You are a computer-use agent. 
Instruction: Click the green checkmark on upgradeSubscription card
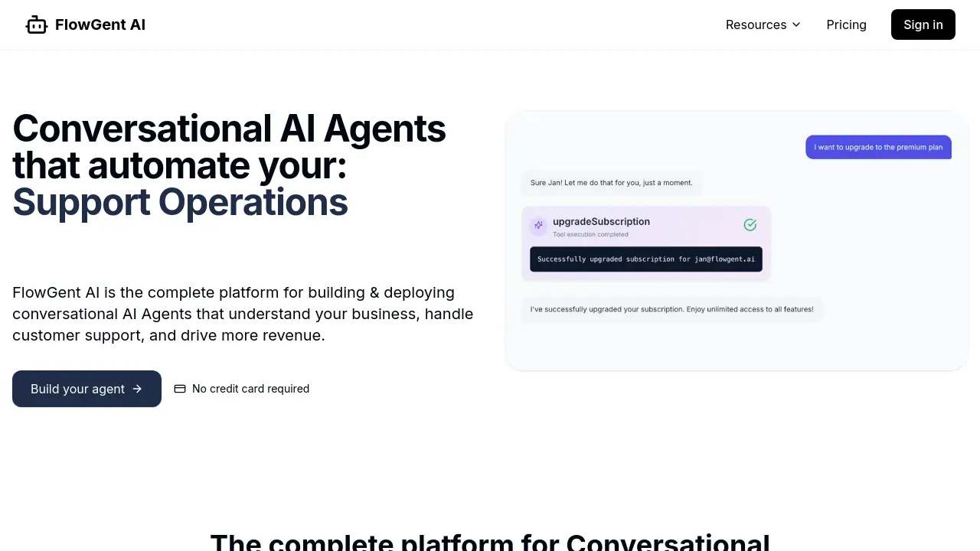pyautogui.click(x=750, y=224)
